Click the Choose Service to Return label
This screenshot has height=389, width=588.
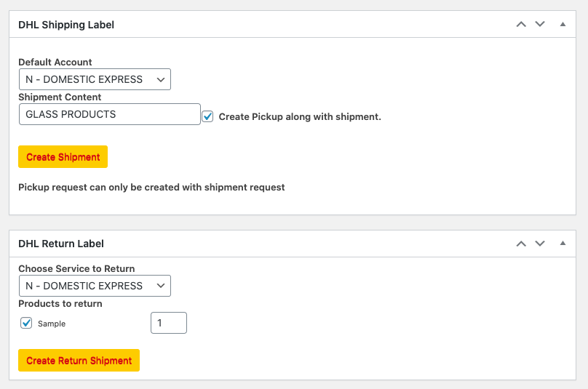[76, 269]
